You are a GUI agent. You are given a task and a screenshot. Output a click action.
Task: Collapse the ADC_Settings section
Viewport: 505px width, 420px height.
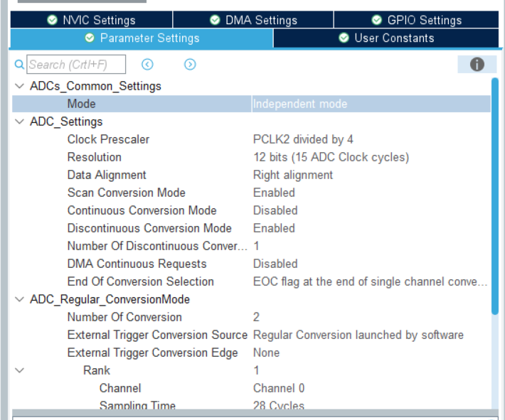(x=19, y=122)
